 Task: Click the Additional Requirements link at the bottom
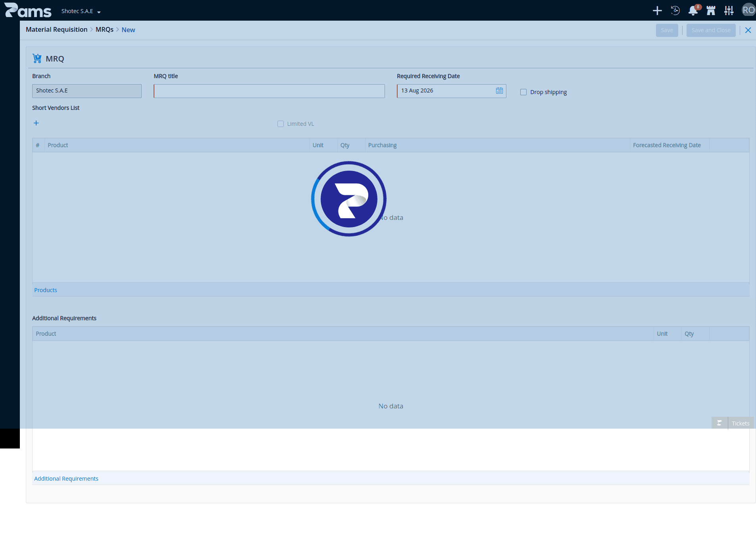click(66, 479)
